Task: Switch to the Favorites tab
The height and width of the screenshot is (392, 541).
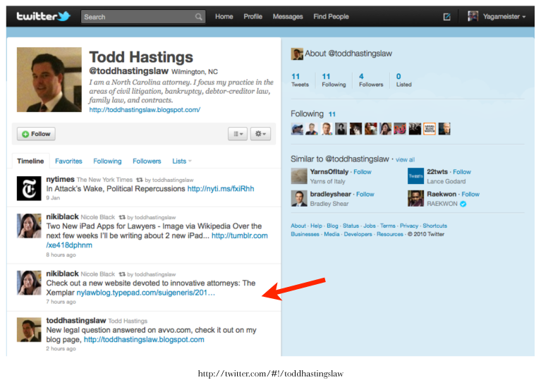Action: click(x=68, y=161)
